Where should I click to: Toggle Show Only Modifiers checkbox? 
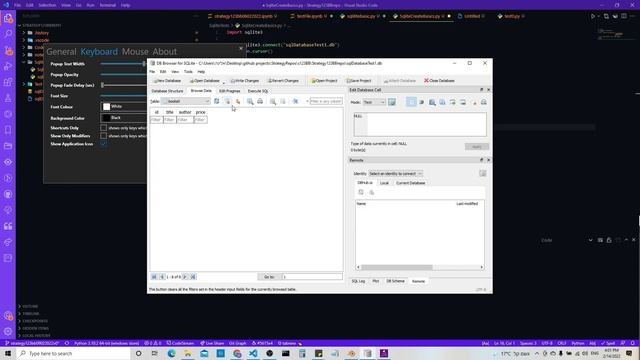(x=104, y=136)
